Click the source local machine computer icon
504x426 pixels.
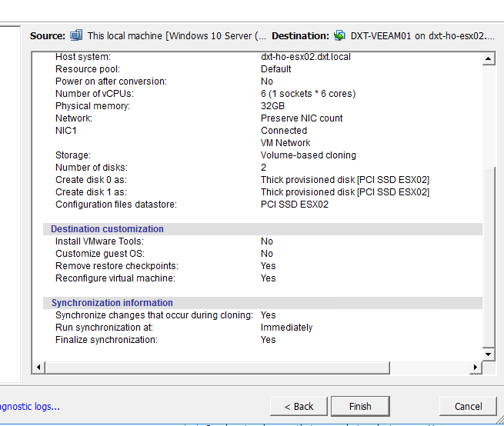click(76, 35)
